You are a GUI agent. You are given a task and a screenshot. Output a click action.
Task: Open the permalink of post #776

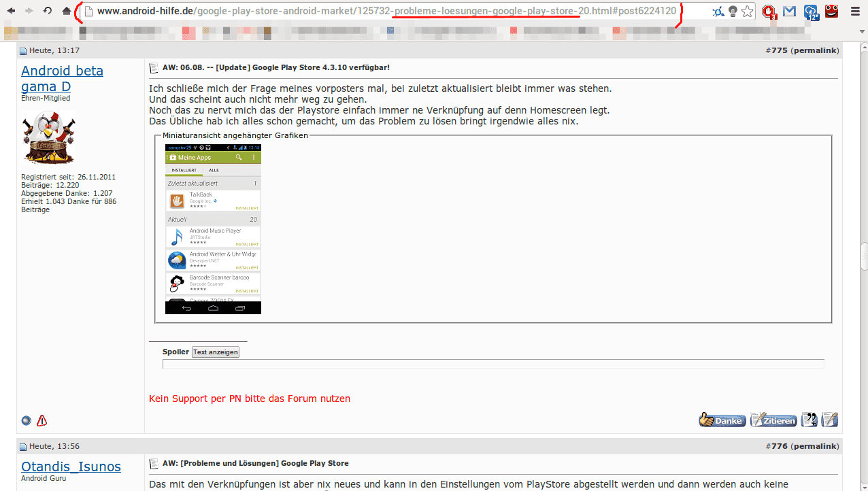coord(814,446)
